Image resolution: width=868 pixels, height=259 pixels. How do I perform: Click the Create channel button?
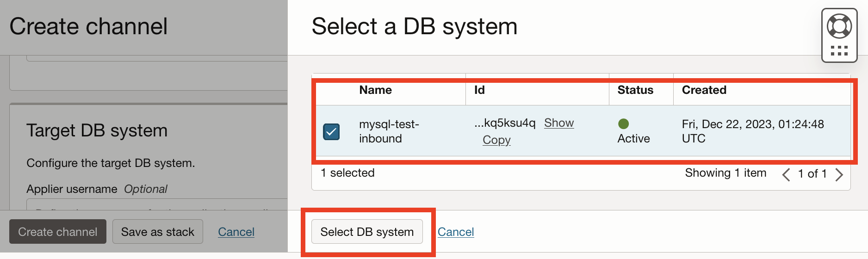[58, 232]
